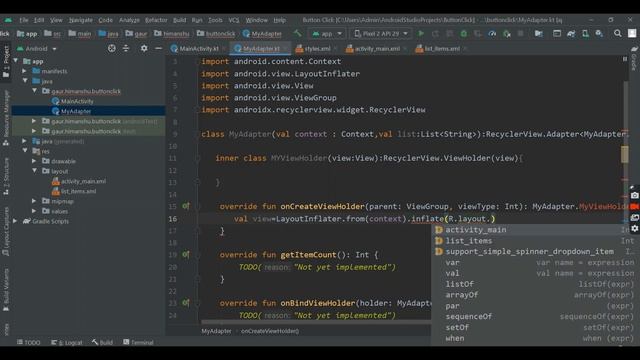Open the Terminal tool window
This screenshot has height=360, width=640.
138,342
